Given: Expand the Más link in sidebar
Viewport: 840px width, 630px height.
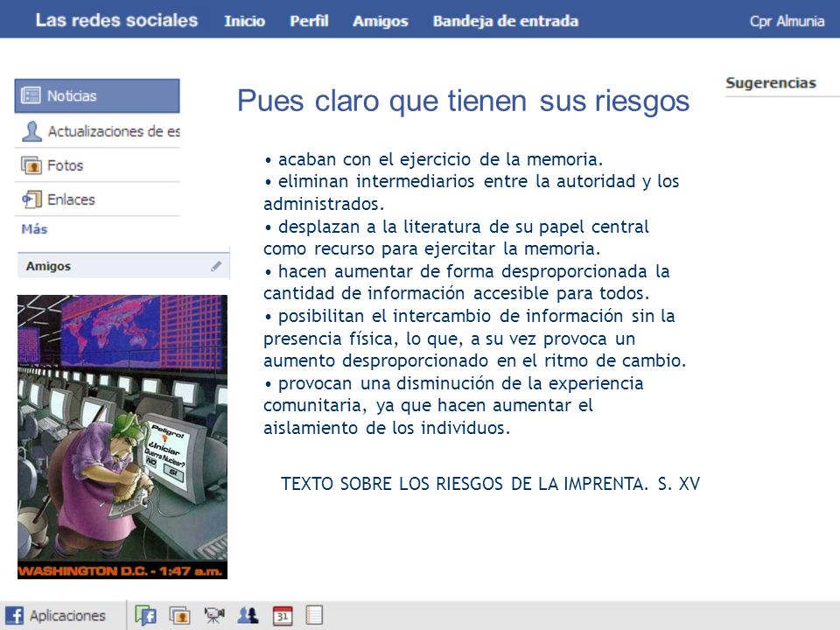Looking at the screenshot, I should tap(34, 229).
